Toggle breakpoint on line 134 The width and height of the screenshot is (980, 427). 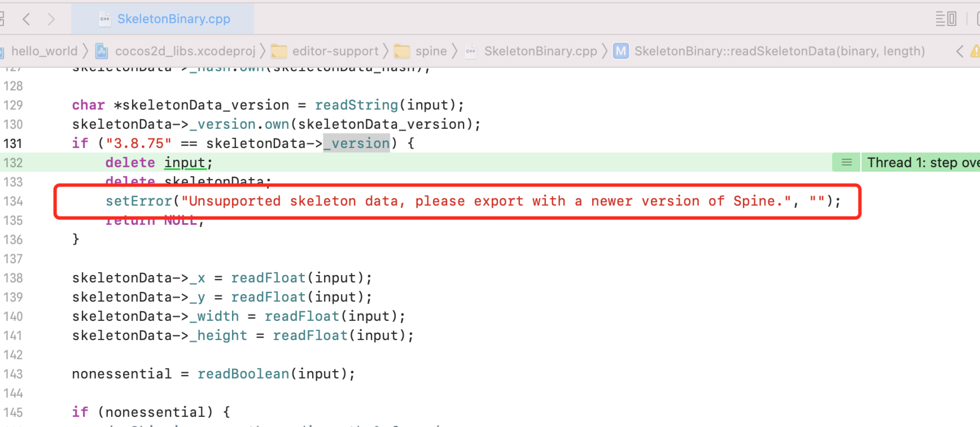(x=13, y=201)
